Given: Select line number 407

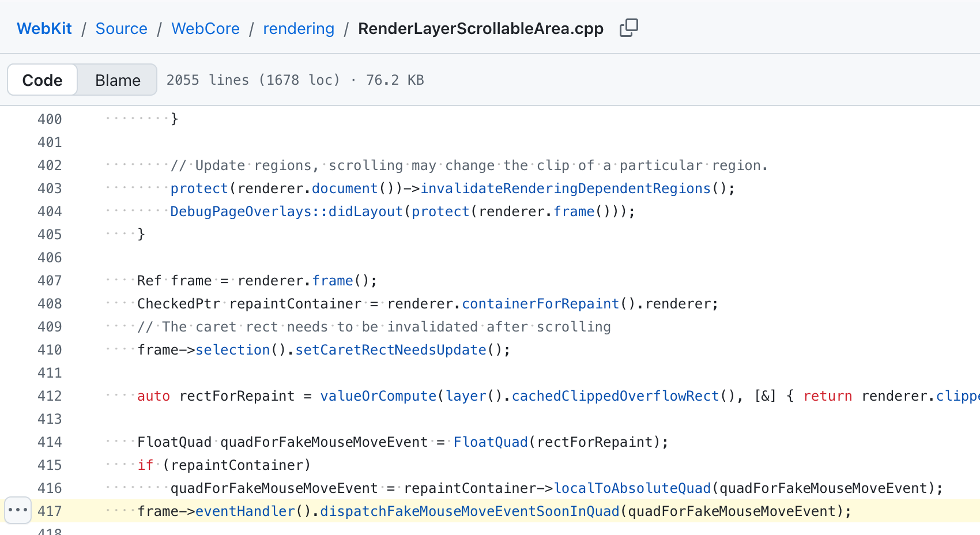Looking at the screenshot, I should (50, 280).
